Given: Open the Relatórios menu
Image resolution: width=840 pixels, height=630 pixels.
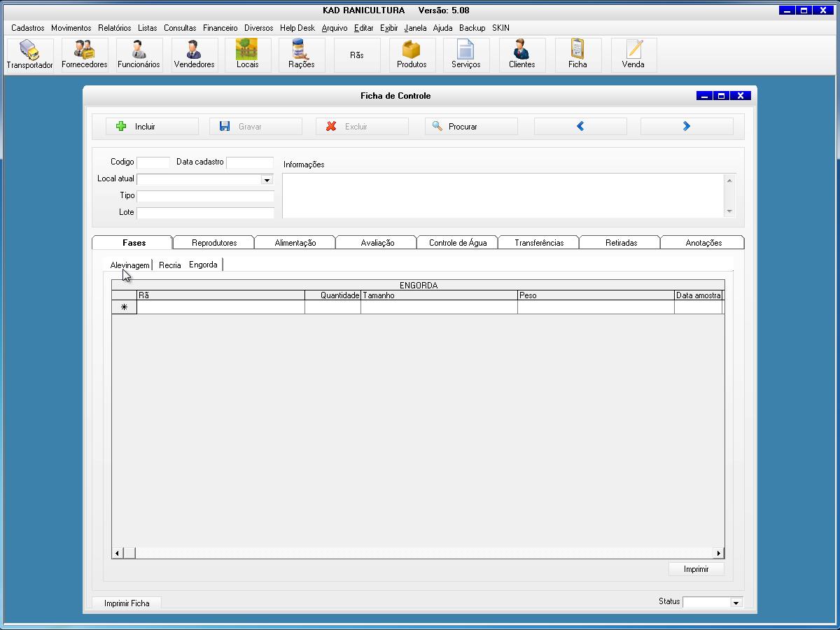Looking at the screenshot, I should click(114, 28).
